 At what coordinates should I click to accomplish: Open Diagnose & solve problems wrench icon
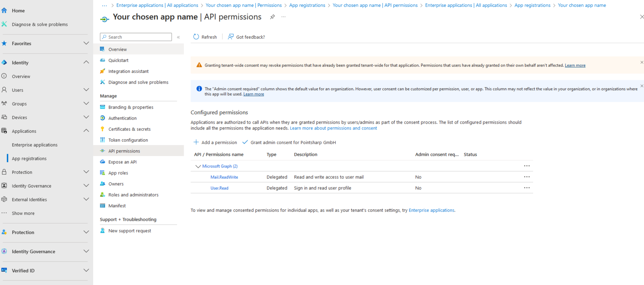4,24
